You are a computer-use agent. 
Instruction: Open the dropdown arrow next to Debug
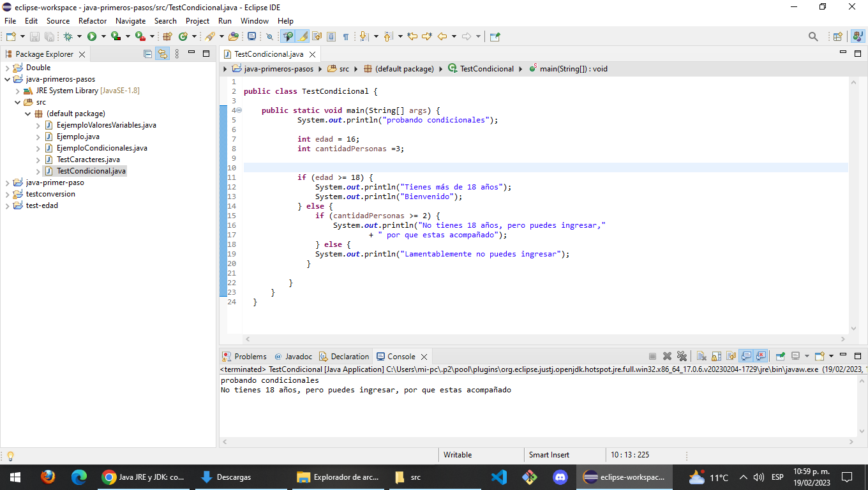point(79,37)
